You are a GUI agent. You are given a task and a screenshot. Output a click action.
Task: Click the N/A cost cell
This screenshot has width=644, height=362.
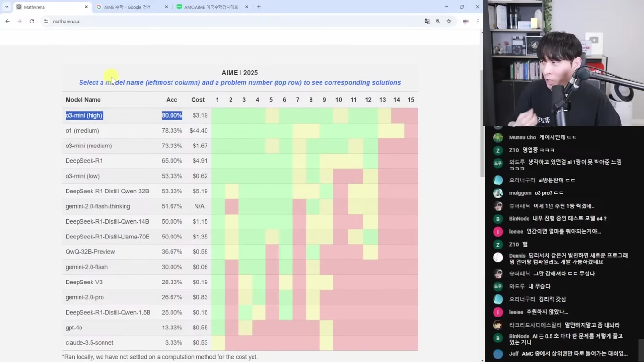pyautogui.click(x=199, y=206)
